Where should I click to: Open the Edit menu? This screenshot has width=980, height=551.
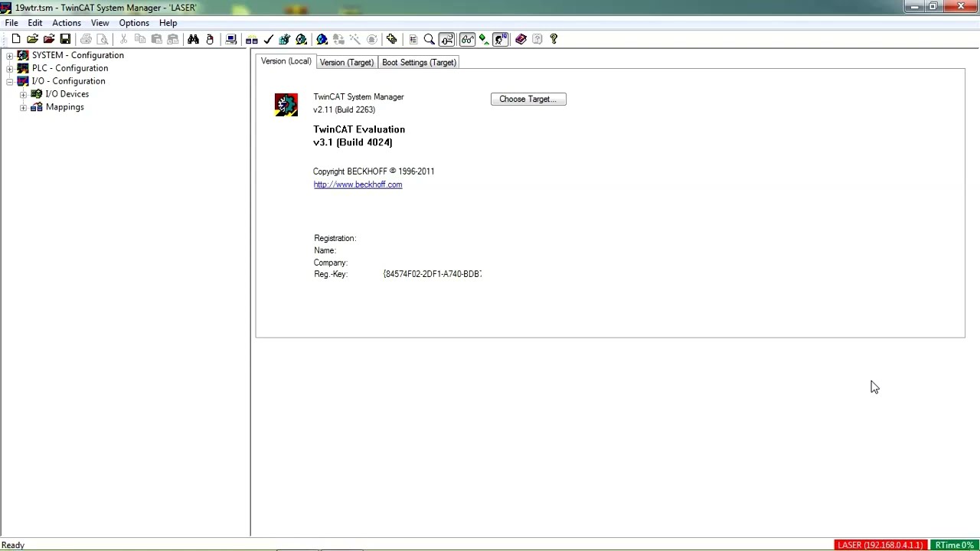coord(35,23)
